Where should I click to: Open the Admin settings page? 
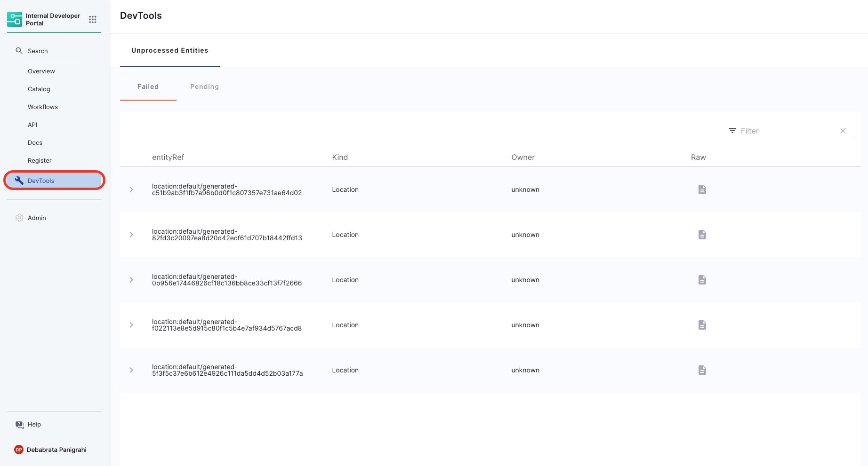tap(37, 218)
